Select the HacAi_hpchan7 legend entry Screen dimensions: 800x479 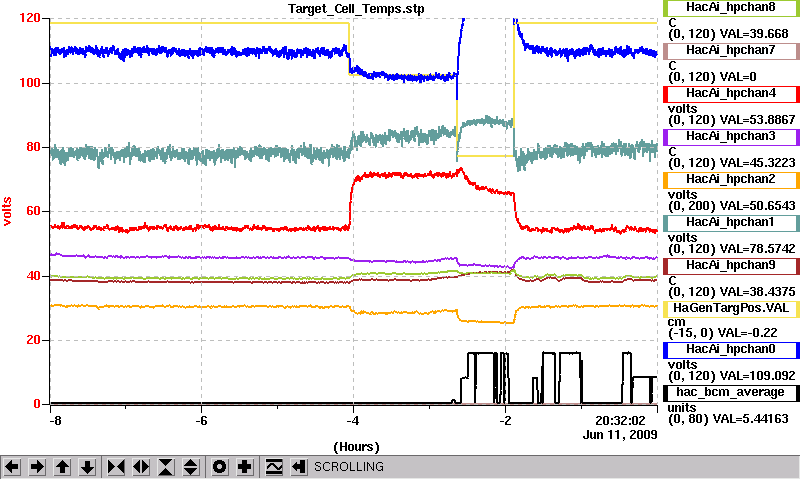coord(731,51)
